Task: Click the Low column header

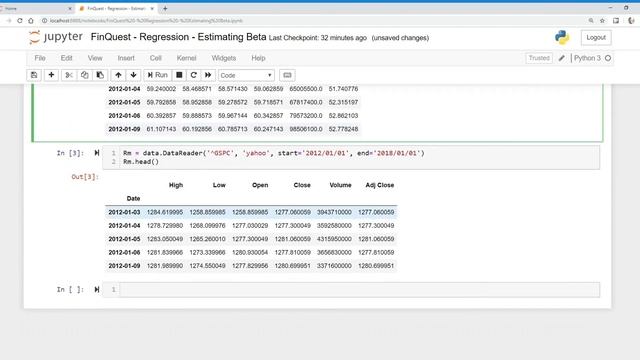Action: [x=219, y=185]
